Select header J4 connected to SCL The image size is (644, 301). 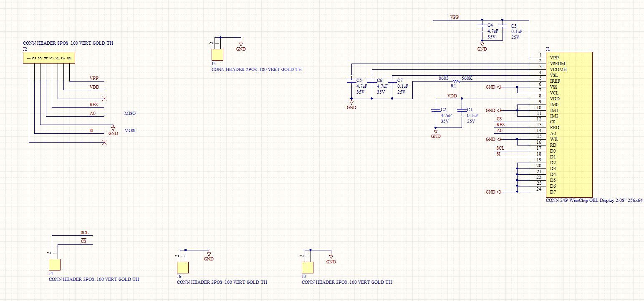(55, 264)
